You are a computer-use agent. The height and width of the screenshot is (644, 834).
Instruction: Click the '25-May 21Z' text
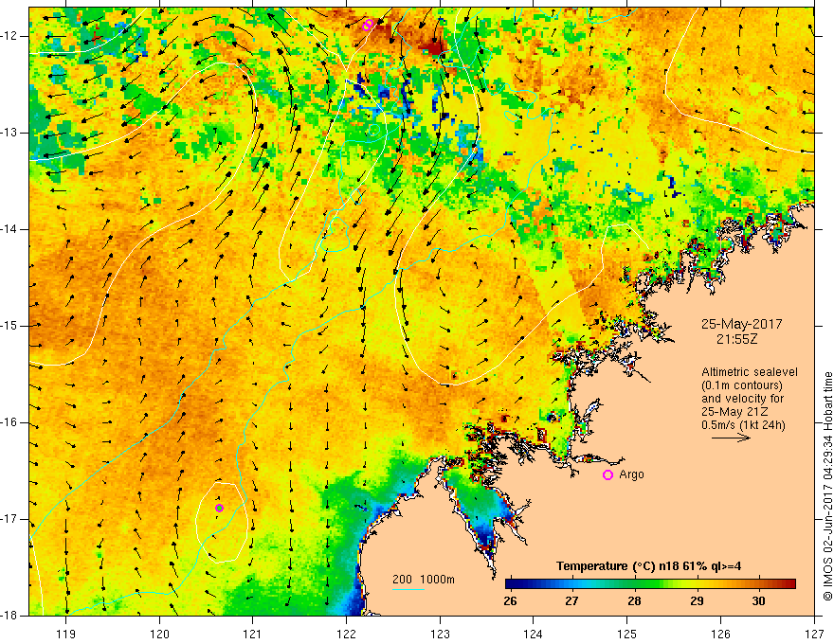coord(734,411)
